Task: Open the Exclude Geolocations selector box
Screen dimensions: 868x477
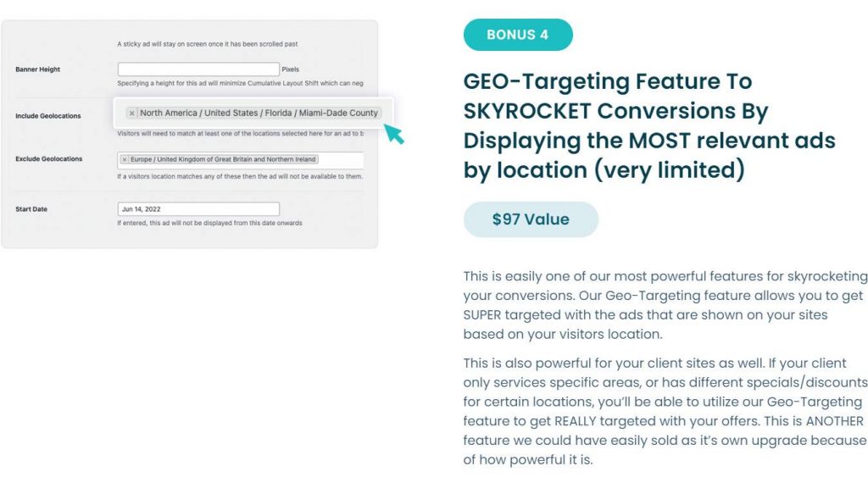Action: click(240, 160)
